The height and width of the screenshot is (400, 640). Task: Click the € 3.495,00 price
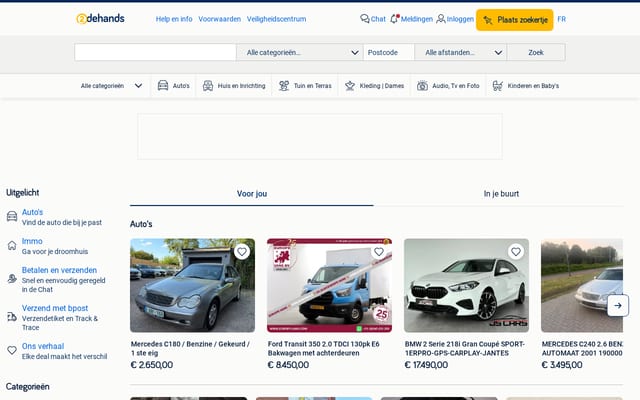[x=562, y=365]
